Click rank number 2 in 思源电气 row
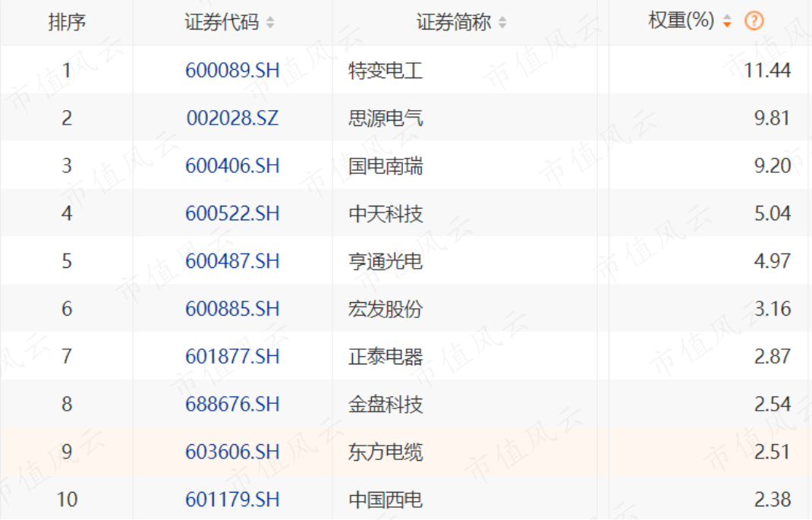The width and height of the screenshot is (812, 520). pyautogui.click(x=67, y=118)
